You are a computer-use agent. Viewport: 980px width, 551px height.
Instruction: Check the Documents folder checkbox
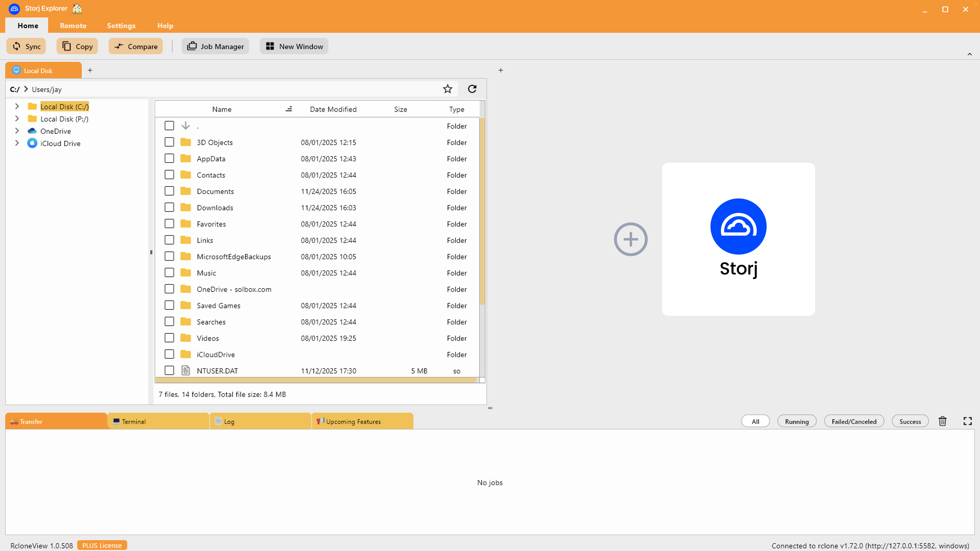tap(169, 191)
